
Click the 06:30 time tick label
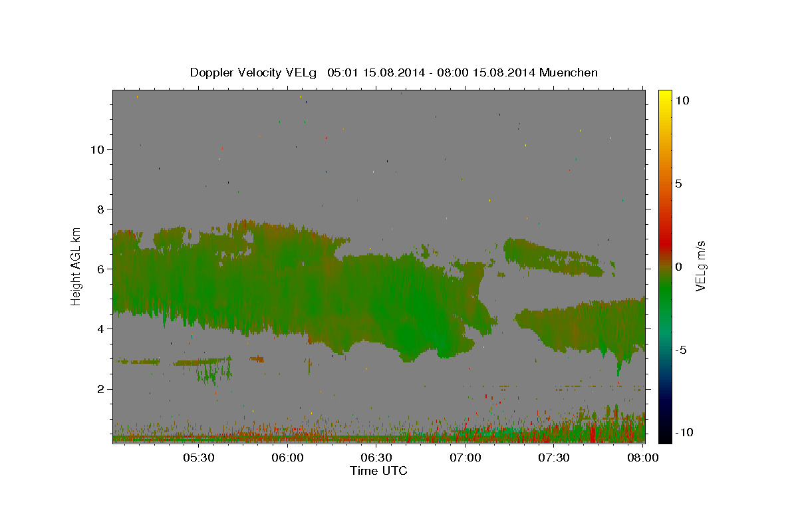(376, 458)
